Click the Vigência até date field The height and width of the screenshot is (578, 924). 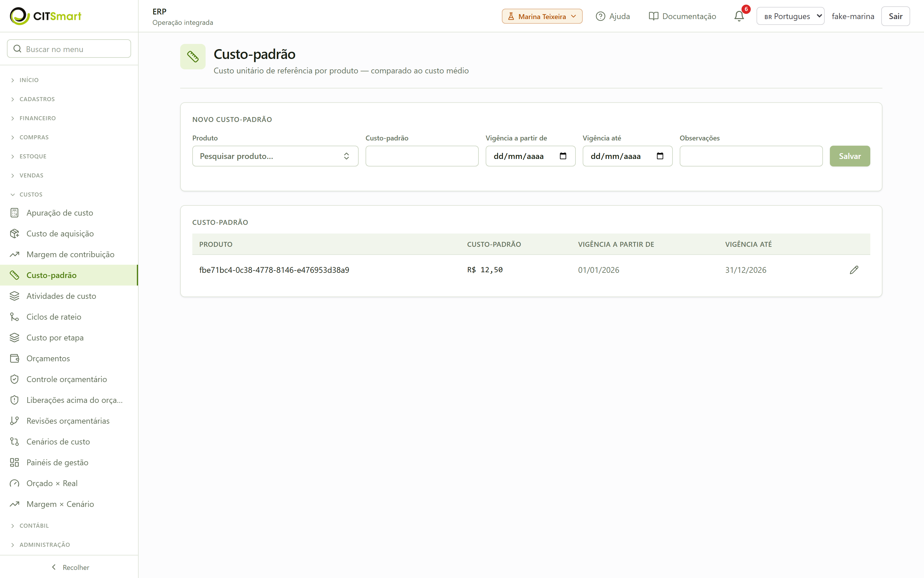click(627, 156)
